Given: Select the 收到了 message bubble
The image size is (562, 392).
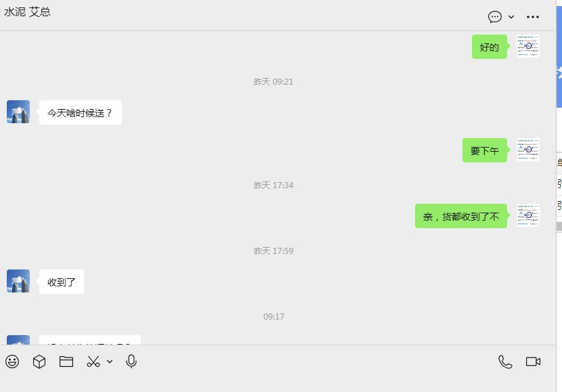Looking at the screenshot, I should (x=62, y=282).
